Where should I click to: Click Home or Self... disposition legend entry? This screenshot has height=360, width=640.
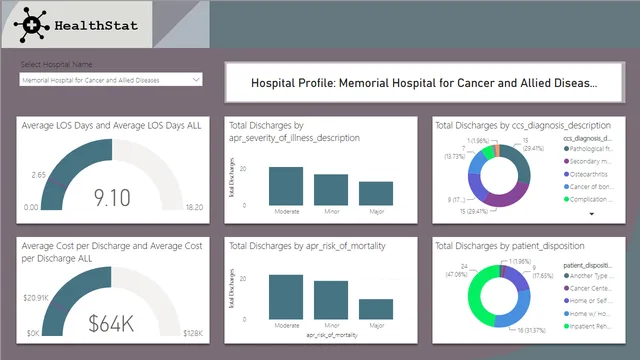pos(588,301)
